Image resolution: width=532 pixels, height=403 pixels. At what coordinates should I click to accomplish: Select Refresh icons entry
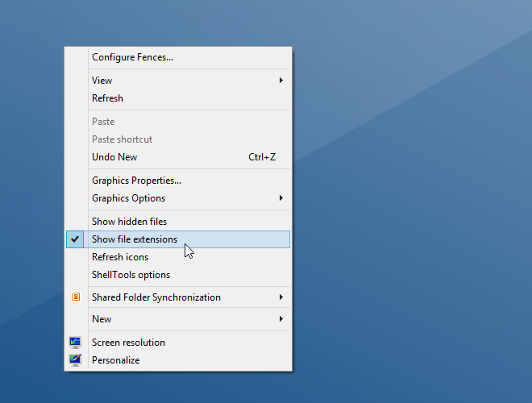178,257
